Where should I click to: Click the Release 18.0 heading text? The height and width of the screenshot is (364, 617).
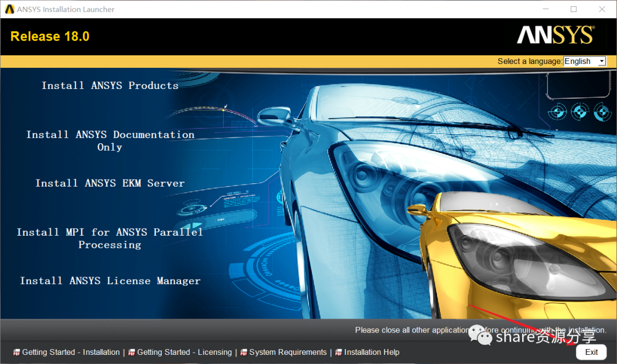pos(50,37)
